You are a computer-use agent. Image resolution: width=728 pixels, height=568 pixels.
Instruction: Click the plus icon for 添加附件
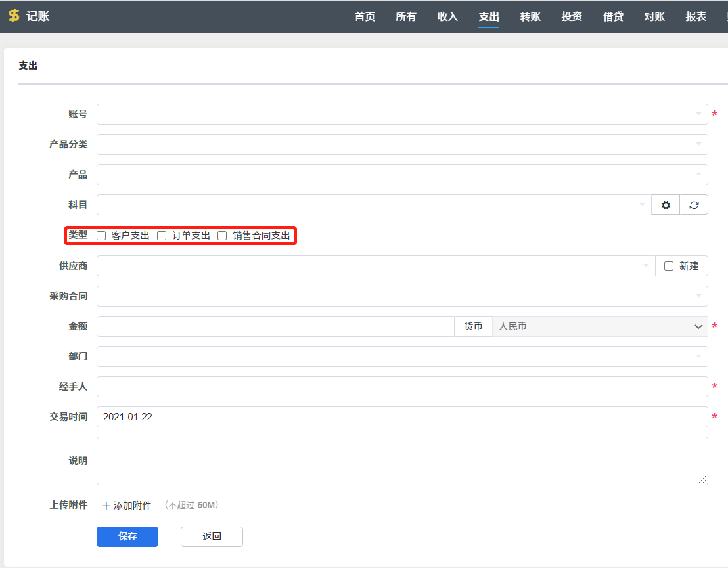(x=106, y=506)
